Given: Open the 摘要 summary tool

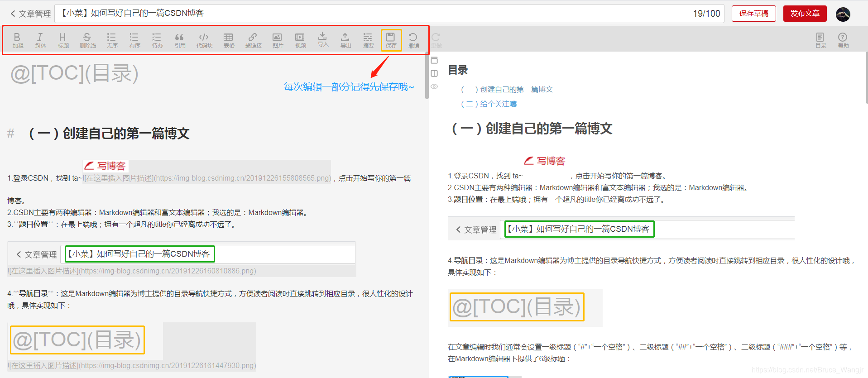Looking at the screenshot, I should pyautogui.click(x=368, y=40).
